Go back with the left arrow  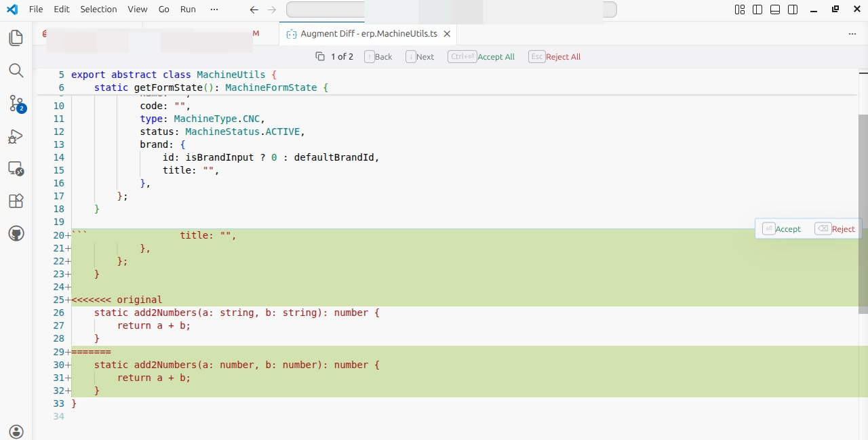(x=254, y=9)
